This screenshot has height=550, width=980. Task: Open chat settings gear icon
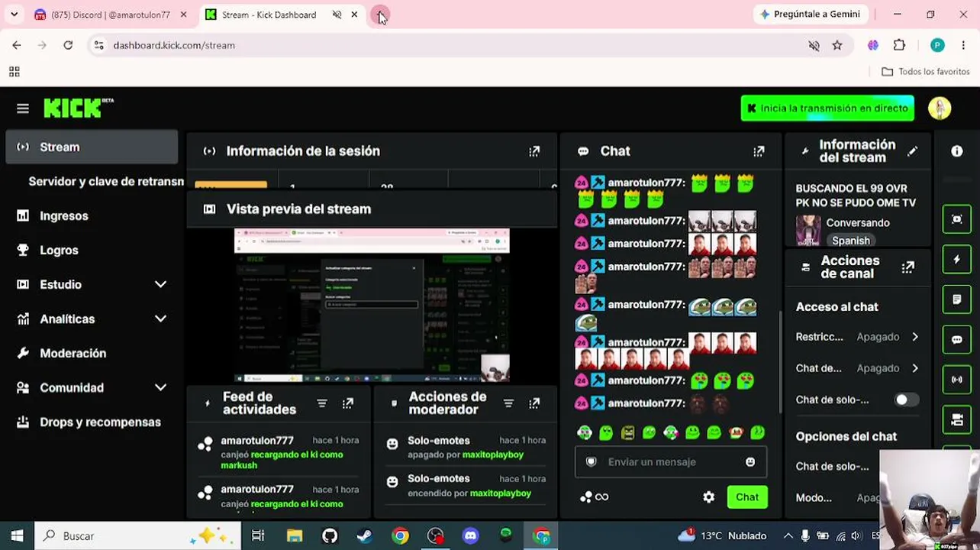[x=709, y=497]
